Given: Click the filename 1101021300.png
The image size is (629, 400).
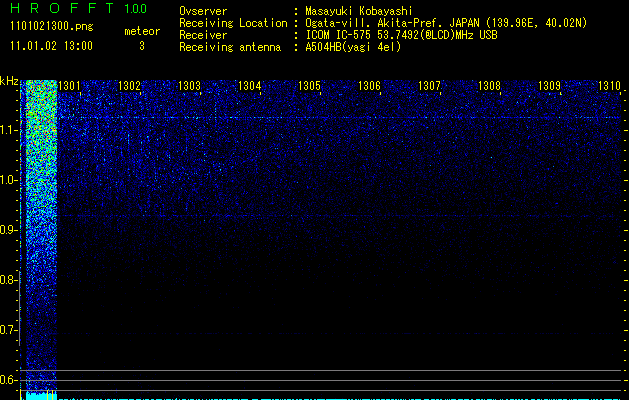Looking at the screenshot, I should [52, 27].
